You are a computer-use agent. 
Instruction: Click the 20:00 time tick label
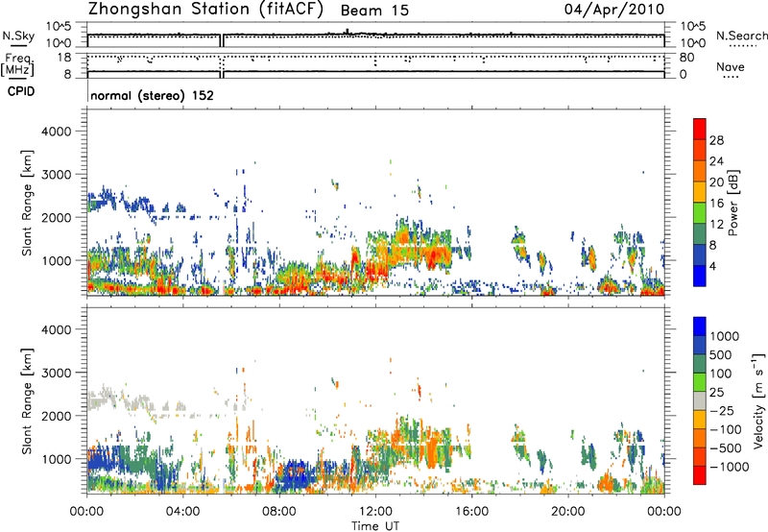pos(567,512)
